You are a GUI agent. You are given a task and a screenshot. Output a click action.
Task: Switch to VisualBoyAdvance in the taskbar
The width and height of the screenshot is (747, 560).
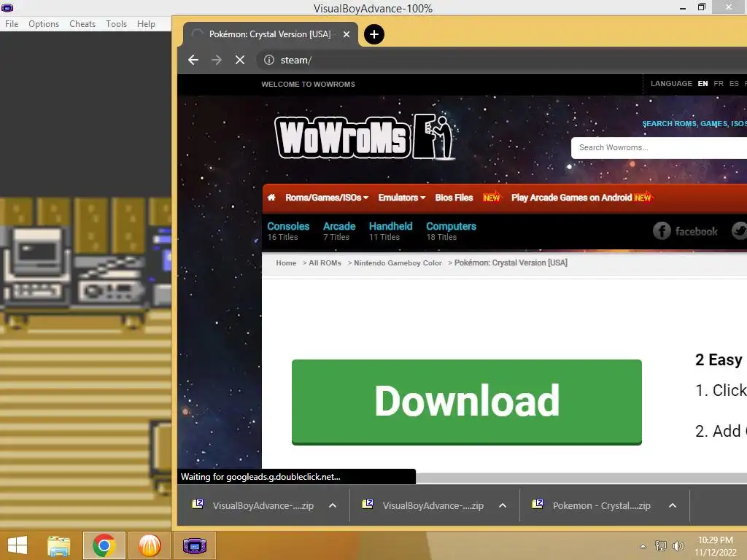point(194,545)
